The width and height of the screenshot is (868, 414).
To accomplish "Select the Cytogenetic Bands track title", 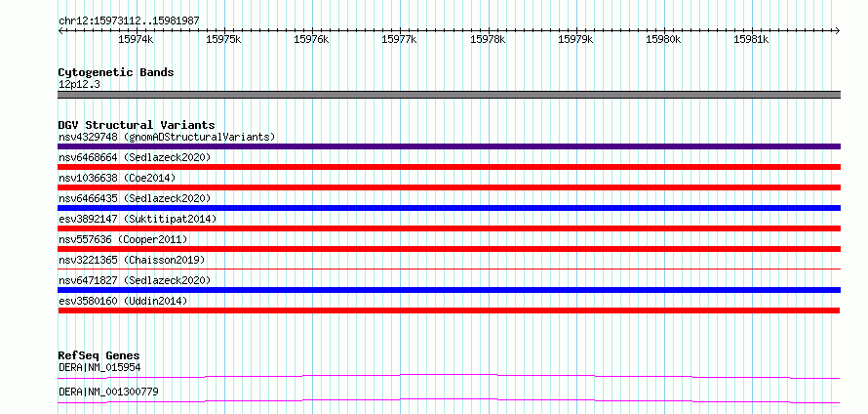I will click(116, 72).
